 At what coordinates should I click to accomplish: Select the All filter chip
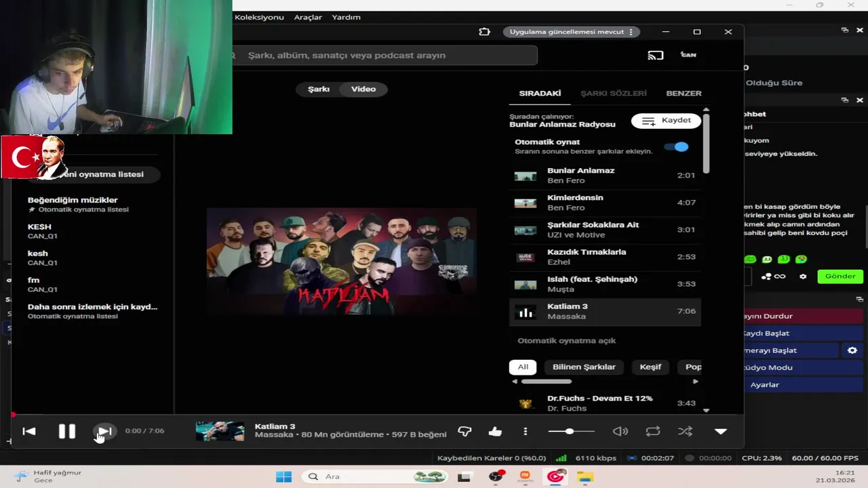click(x=523, y=367)
